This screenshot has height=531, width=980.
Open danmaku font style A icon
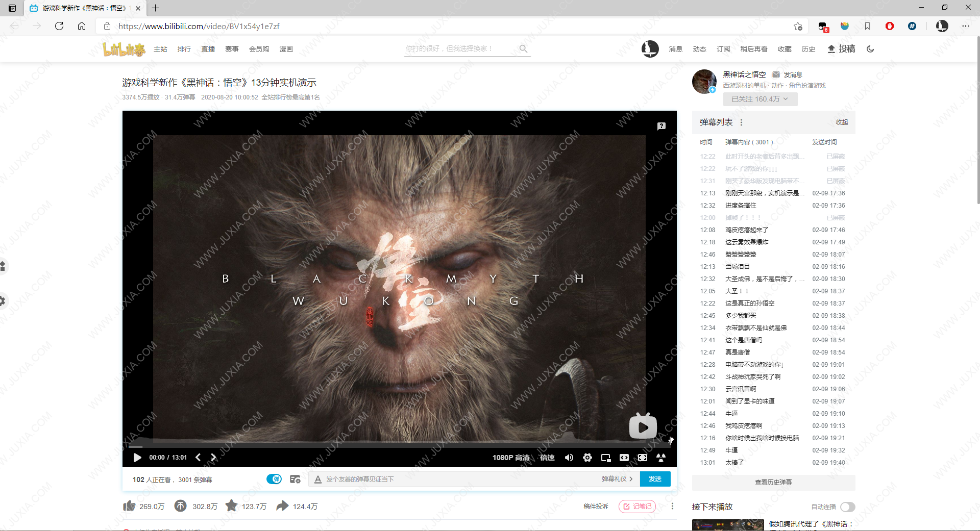pos(318,479)
